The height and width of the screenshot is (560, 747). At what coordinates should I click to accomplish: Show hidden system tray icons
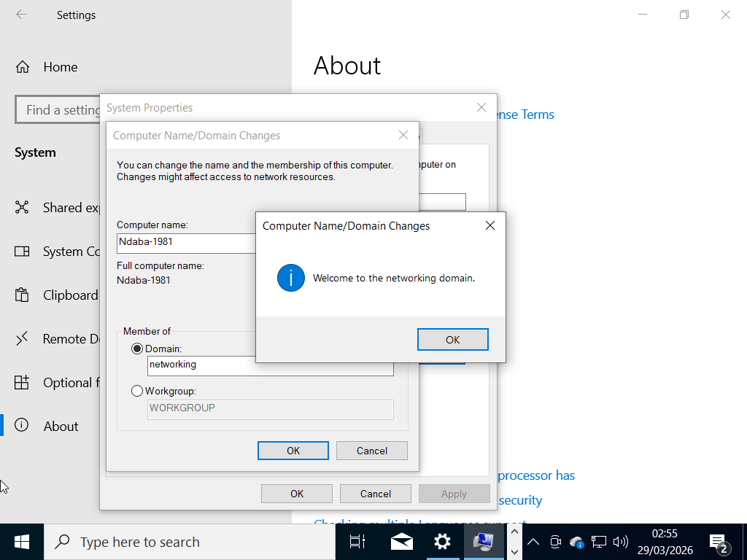(533, 542)
